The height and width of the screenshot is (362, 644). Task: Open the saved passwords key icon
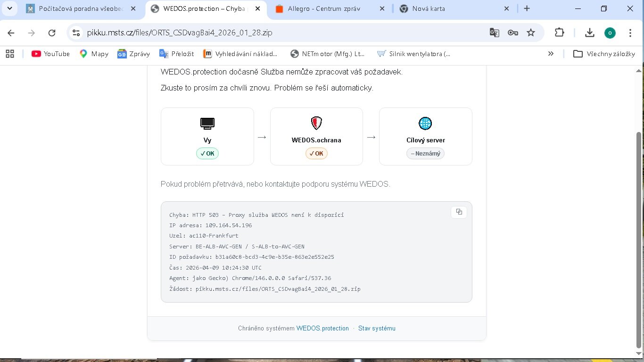tap(512, 33)
